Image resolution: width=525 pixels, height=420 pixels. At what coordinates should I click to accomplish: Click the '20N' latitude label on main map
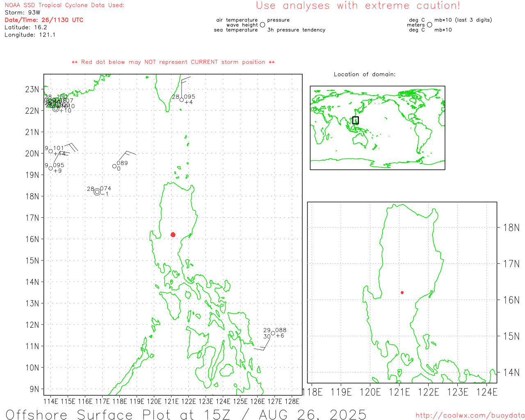click(x=32, y=154)
